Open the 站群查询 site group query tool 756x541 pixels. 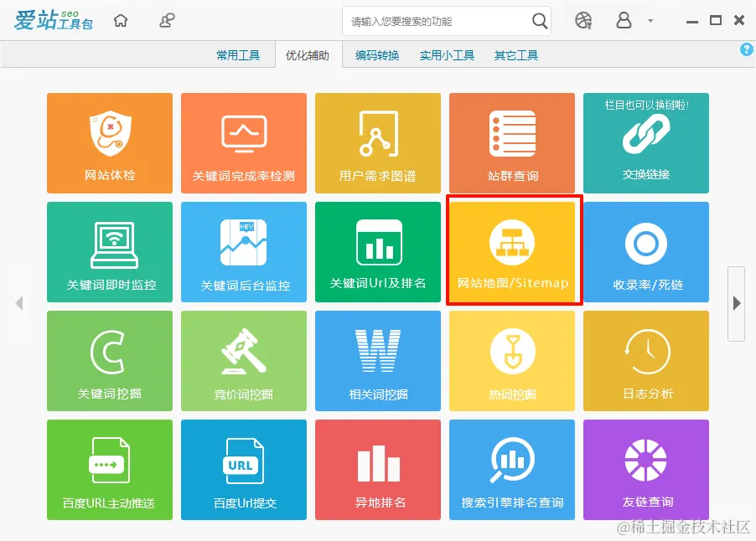[x=512, y=142]
